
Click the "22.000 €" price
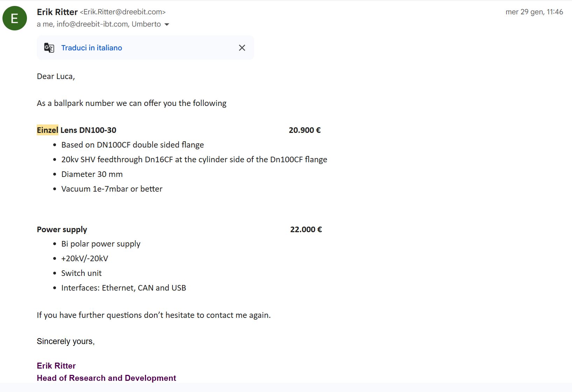(306, 229)
